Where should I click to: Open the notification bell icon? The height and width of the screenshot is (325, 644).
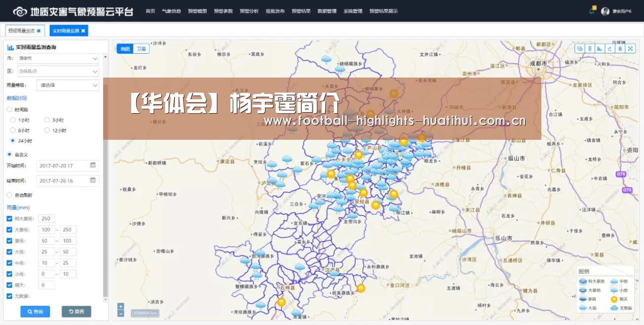[x=592, y=11]
